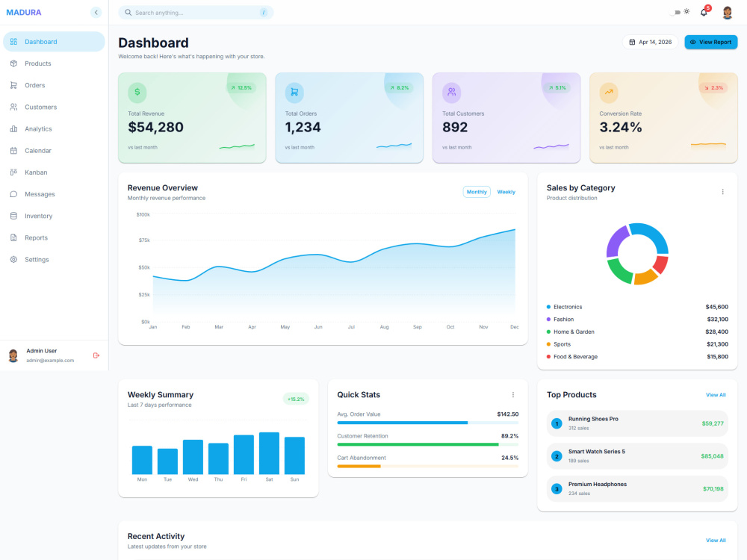This screenshot has height=560, width=747.
Task: Switch revenue chart to Monthly
Action: point(477,192)
